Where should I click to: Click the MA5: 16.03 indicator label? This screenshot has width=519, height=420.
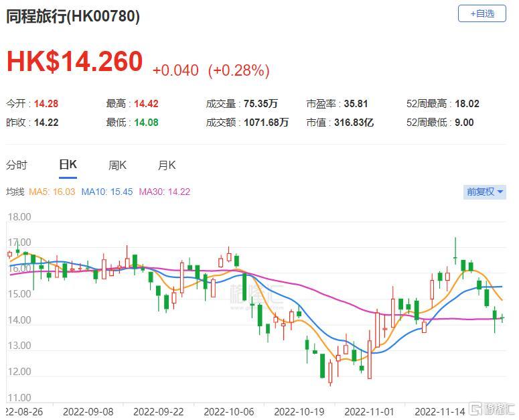tap(52, 192)
